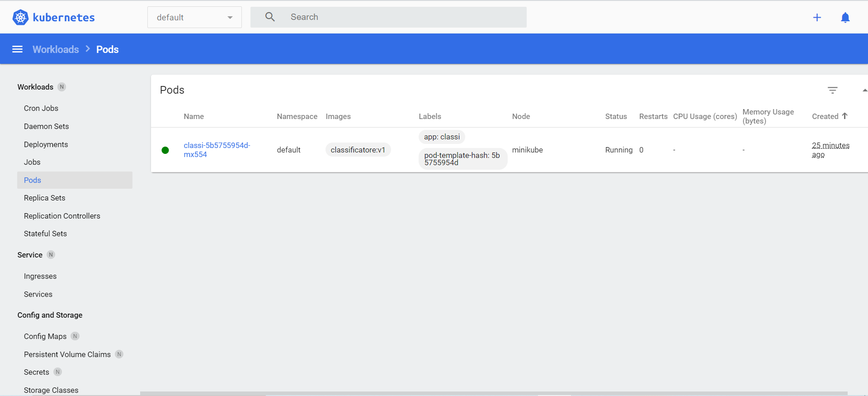Click the search magnifier icon
This screenshot has width=868, height=396.
[270, 17]
